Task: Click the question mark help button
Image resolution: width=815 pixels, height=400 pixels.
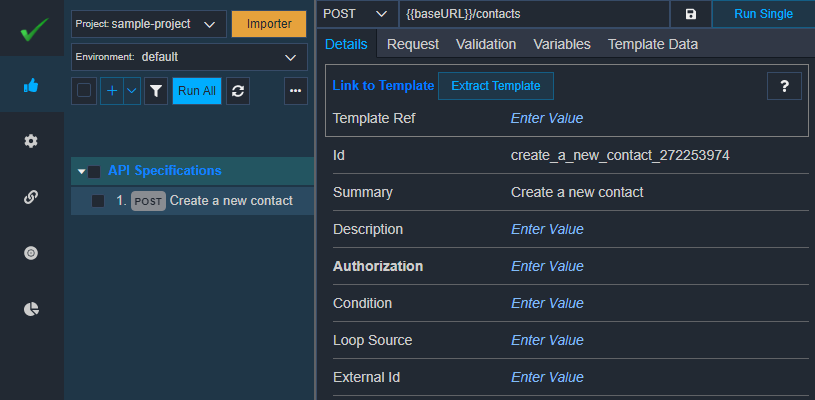Action: pyautogui.click(x=784, y=86)
